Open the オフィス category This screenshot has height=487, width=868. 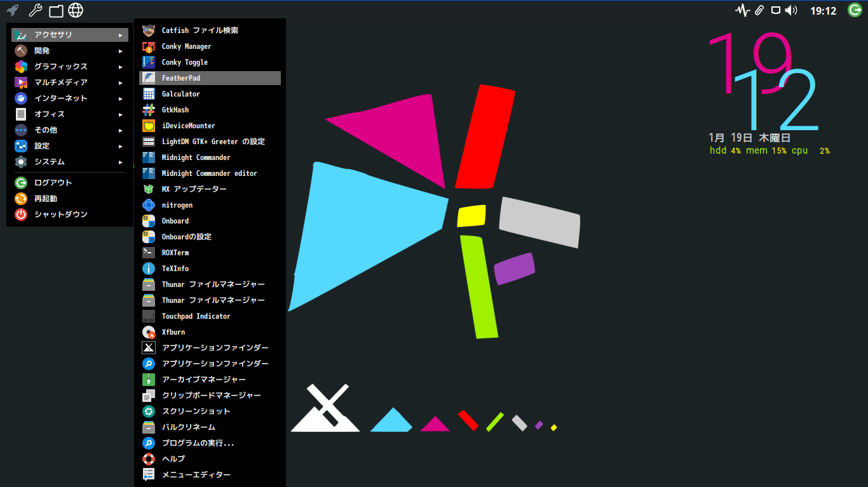coord(70,114)
